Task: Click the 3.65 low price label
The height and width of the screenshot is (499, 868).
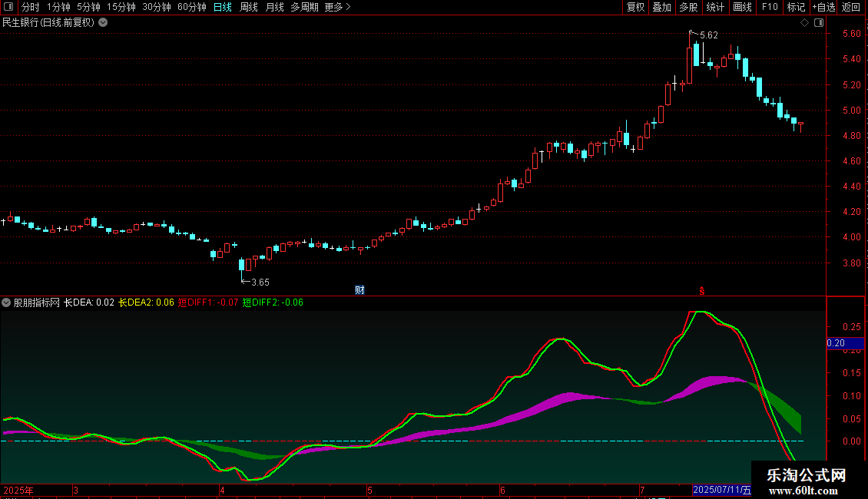Action: coord(260,283)
